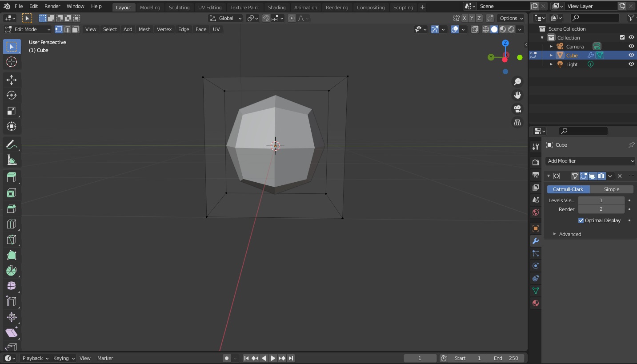Enable face select mode
Viewport: 637px width, 364px height.
click(x=76, y=29)
